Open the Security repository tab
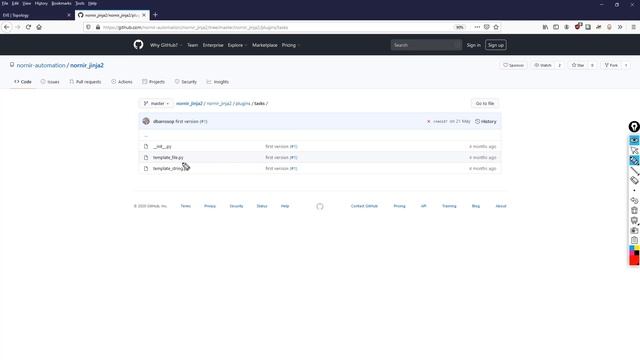This screenshot has height=360, width=640. point(186,82)
